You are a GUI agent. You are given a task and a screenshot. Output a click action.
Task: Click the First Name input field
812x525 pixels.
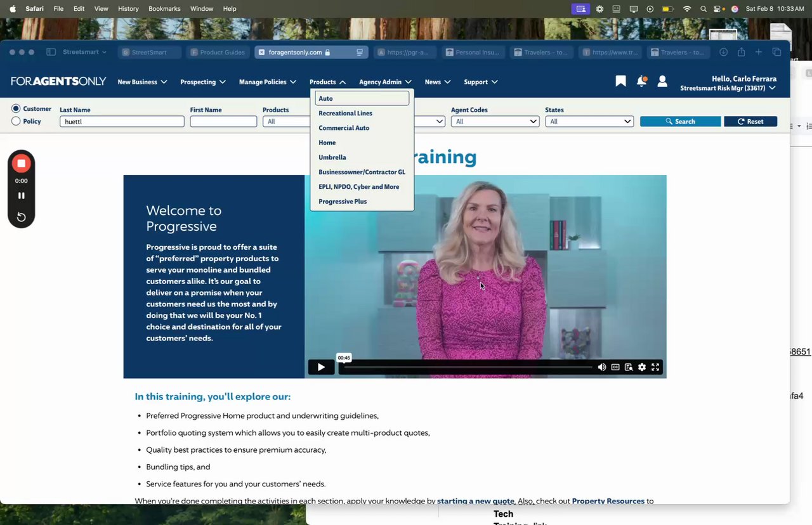pos(223,121)
